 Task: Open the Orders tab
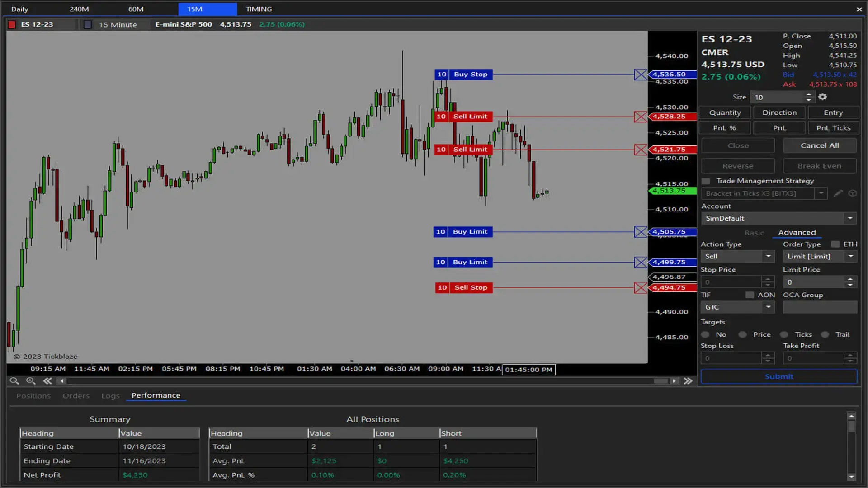[x=76, y=396]
